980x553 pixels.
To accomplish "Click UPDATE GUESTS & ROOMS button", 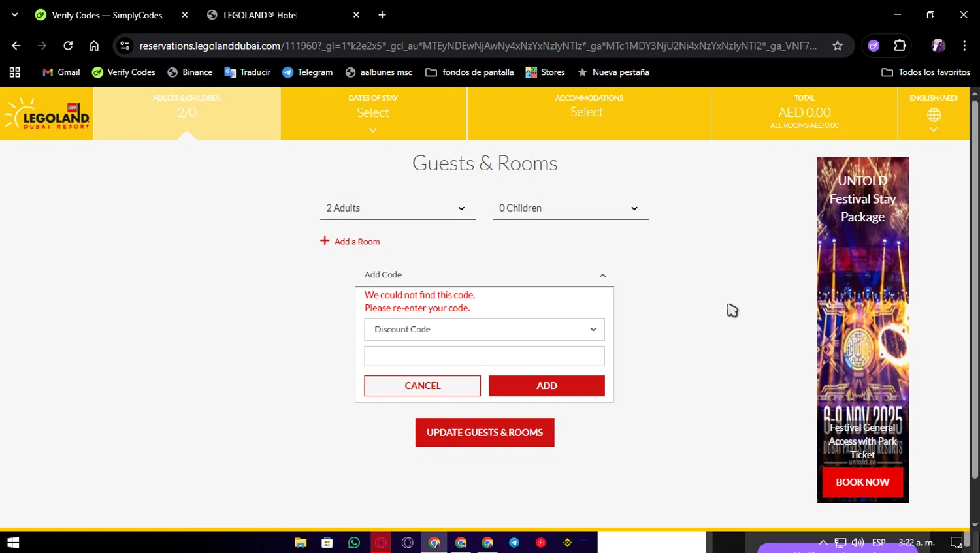I will (485, 432).
